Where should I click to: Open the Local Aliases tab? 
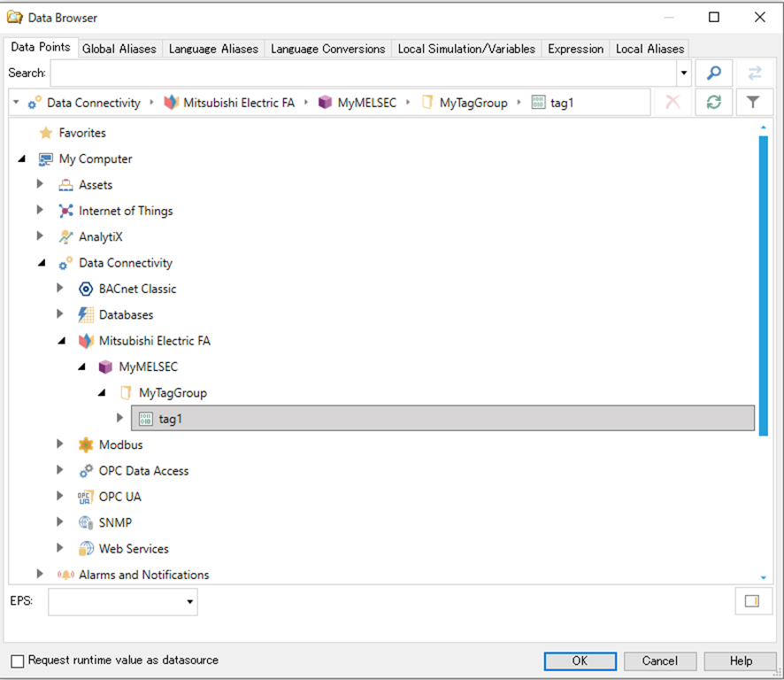[649, 49]
